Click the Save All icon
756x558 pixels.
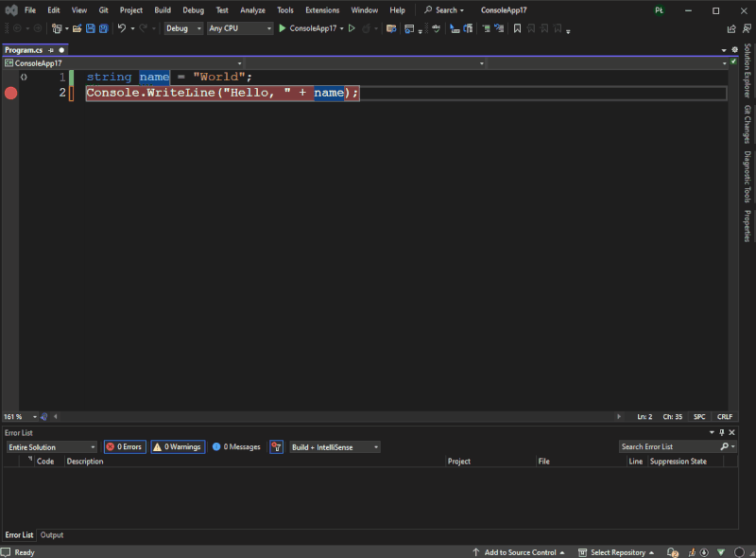click(x=103, y=28)
